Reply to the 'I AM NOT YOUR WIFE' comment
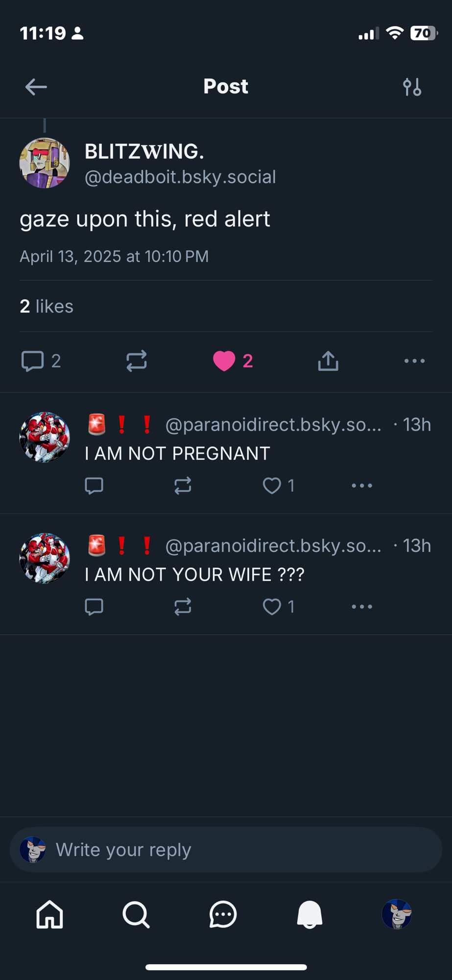Viewport: 452px width, 980px height. click(94, 607)
